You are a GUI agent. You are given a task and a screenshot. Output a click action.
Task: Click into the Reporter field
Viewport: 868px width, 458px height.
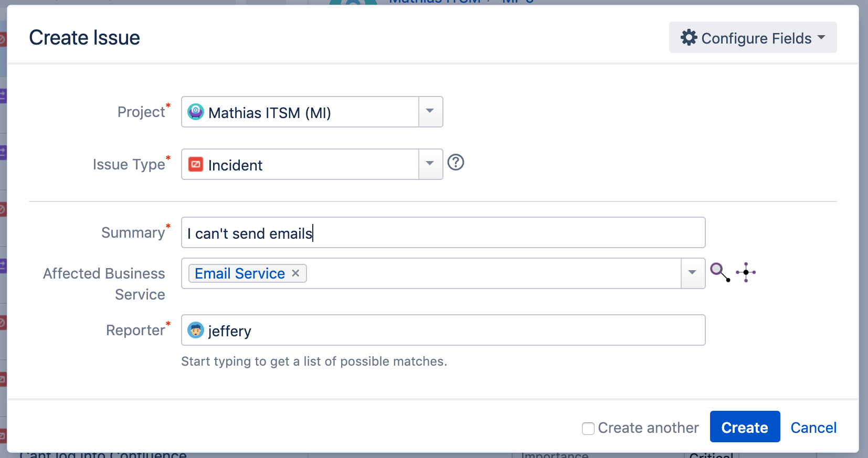(x=443, y=330)
